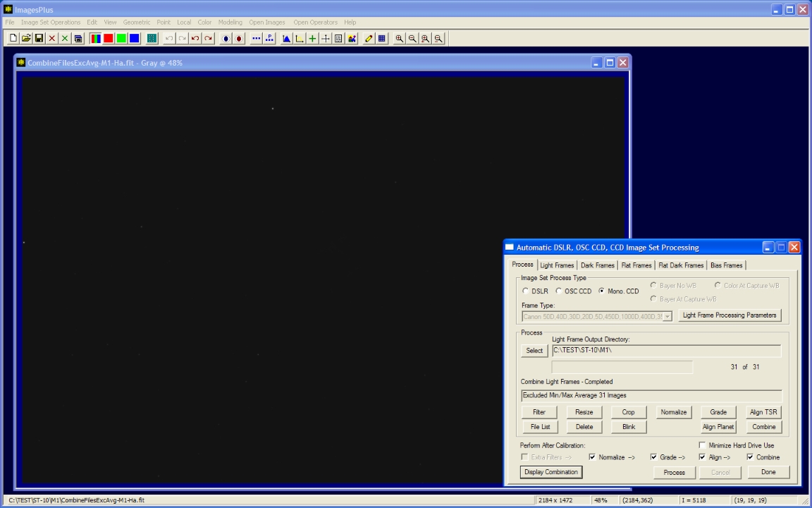Click the dark red redo arrow

[x=208, y=38]
